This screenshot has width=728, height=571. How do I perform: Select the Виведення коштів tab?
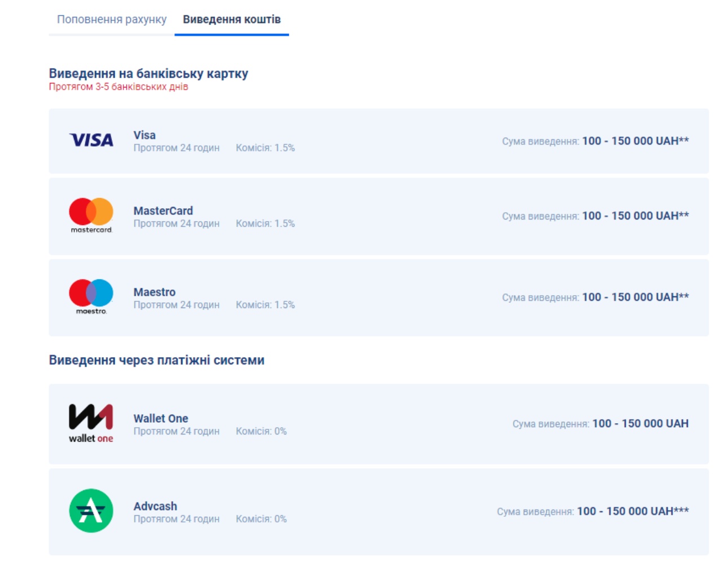point(231,19)
